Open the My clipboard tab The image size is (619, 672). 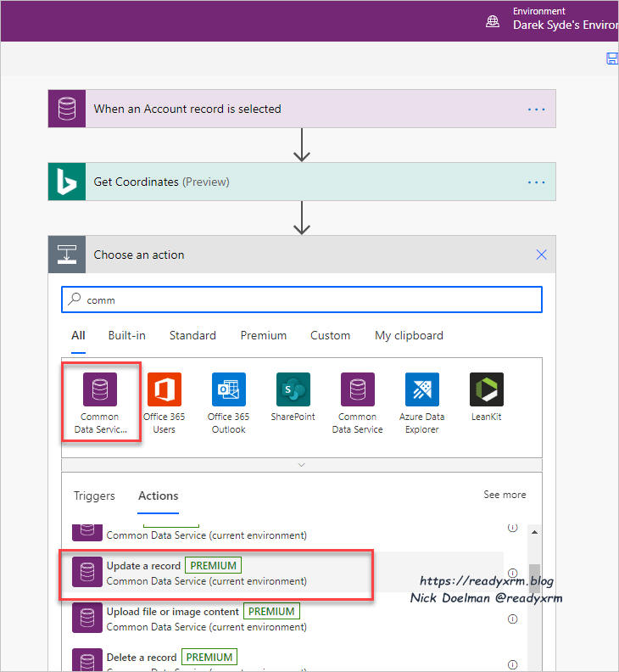pyautogui.click(x=409, y=336)
